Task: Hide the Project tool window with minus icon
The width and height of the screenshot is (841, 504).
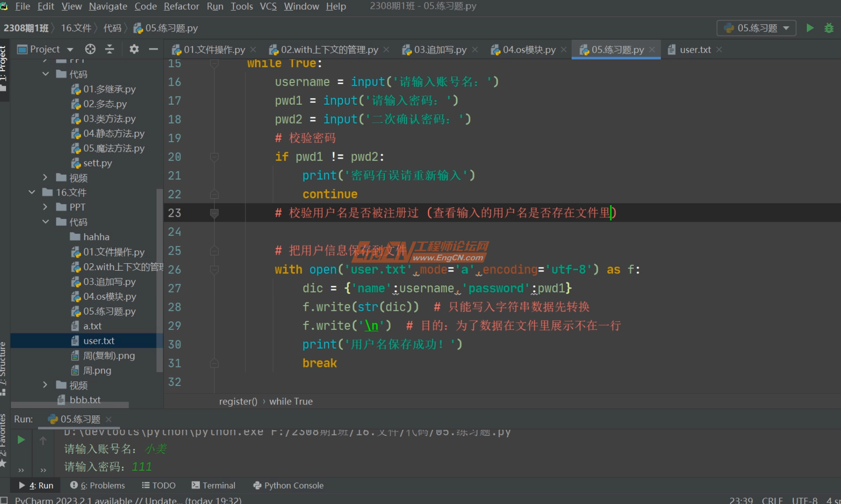Action: click(x=153, y=49)
